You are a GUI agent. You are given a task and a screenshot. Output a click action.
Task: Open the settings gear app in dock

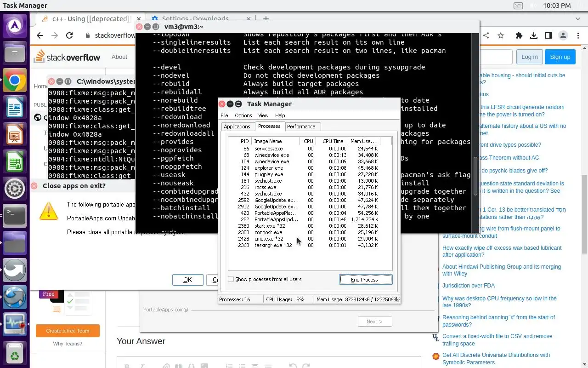click(15, 189)
